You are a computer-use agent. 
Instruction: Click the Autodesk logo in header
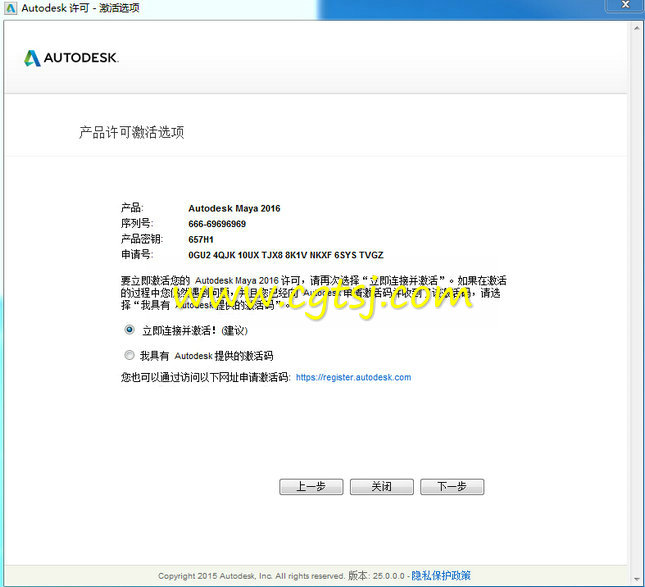click(71, 58)
